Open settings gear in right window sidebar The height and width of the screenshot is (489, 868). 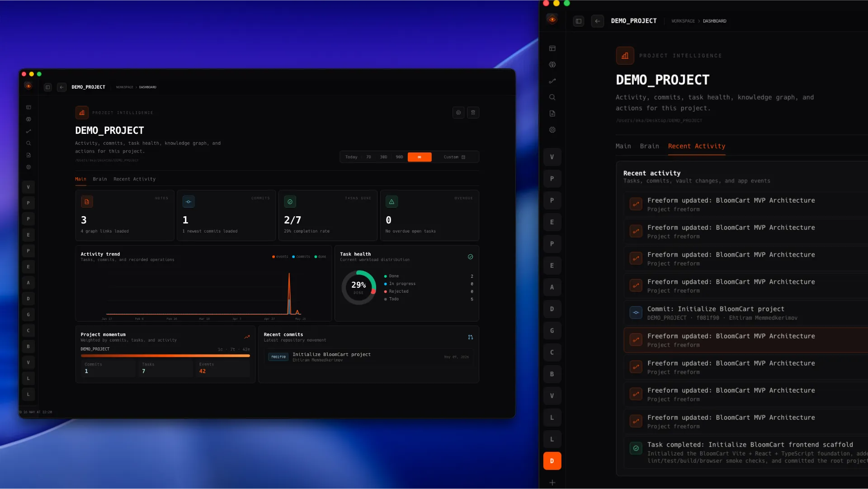point(552,130)
